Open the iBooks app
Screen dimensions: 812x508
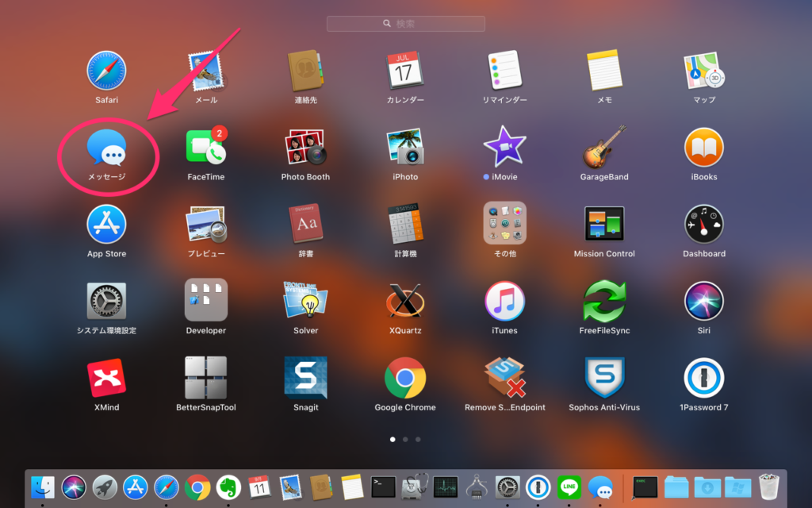pos(703,148)
